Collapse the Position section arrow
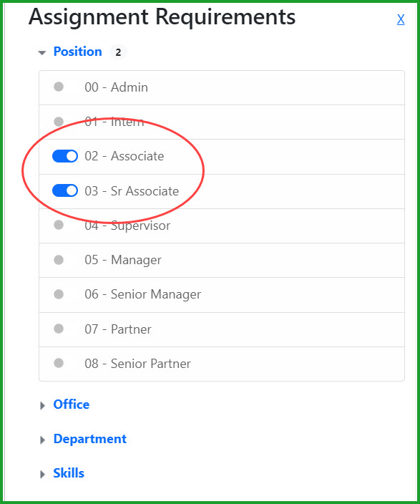 pos(42,52)
